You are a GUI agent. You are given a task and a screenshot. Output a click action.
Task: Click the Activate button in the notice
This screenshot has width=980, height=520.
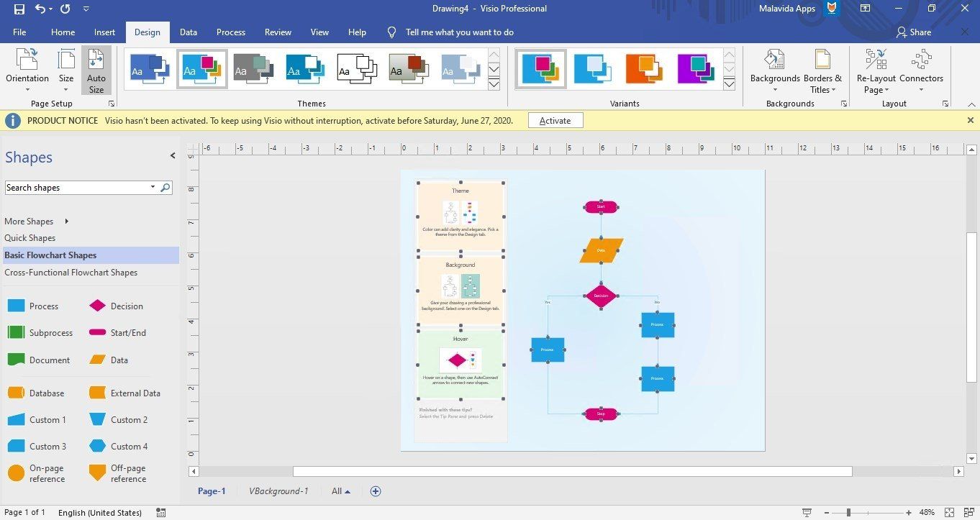click(555, 120)
